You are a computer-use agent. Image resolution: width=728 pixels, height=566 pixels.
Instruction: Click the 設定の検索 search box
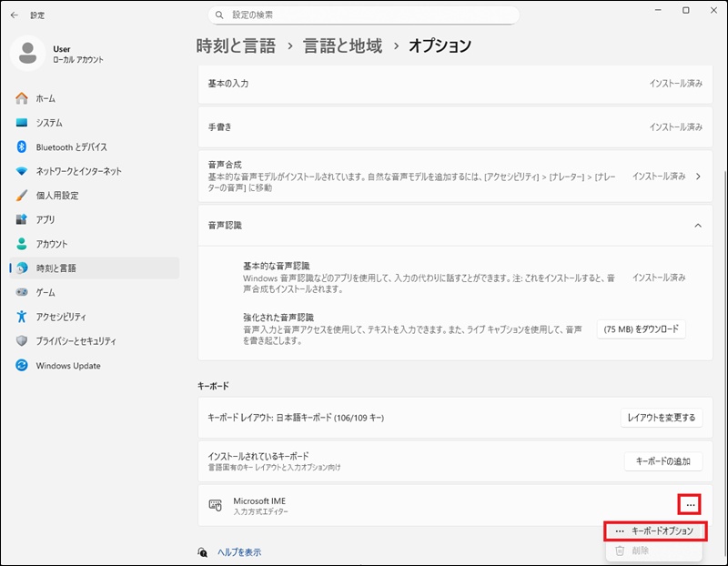click(364, 15)
